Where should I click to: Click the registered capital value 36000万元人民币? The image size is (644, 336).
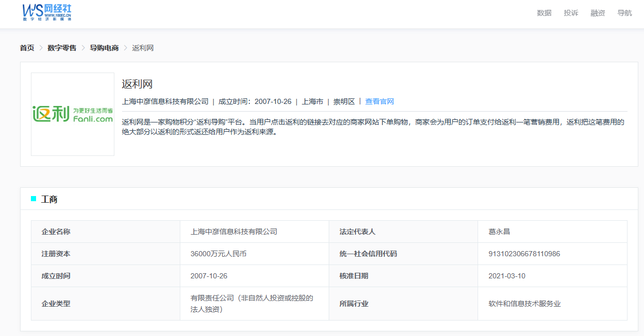218,254
